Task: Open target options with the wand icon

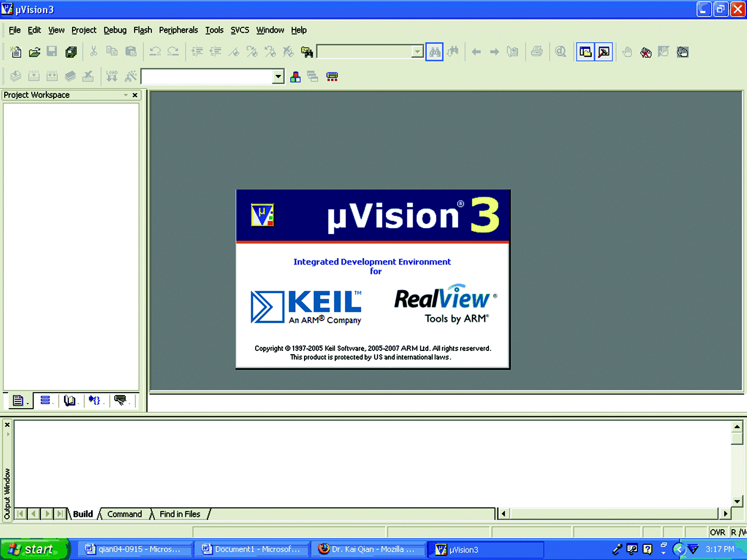Action: 130,76
